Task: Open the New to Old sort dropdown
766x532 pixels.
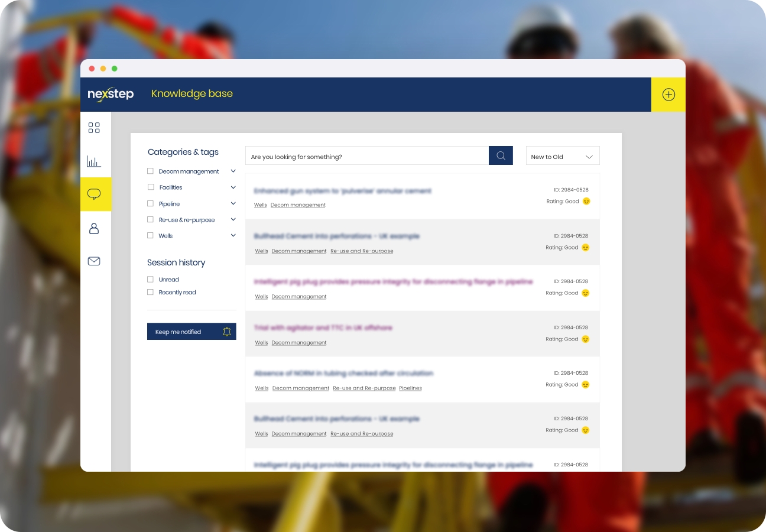Action: point(562,157)
